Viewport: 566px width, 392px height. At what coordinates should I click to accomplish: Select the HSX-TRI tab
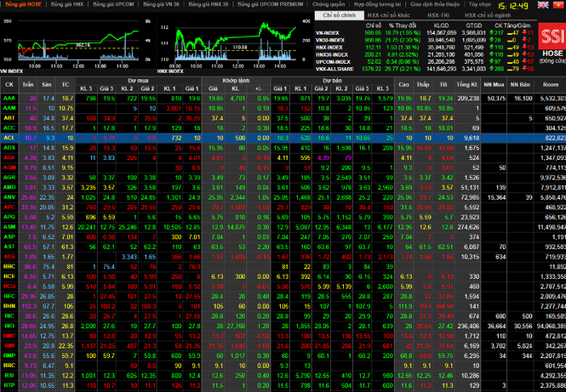click(x=438, y=15)
